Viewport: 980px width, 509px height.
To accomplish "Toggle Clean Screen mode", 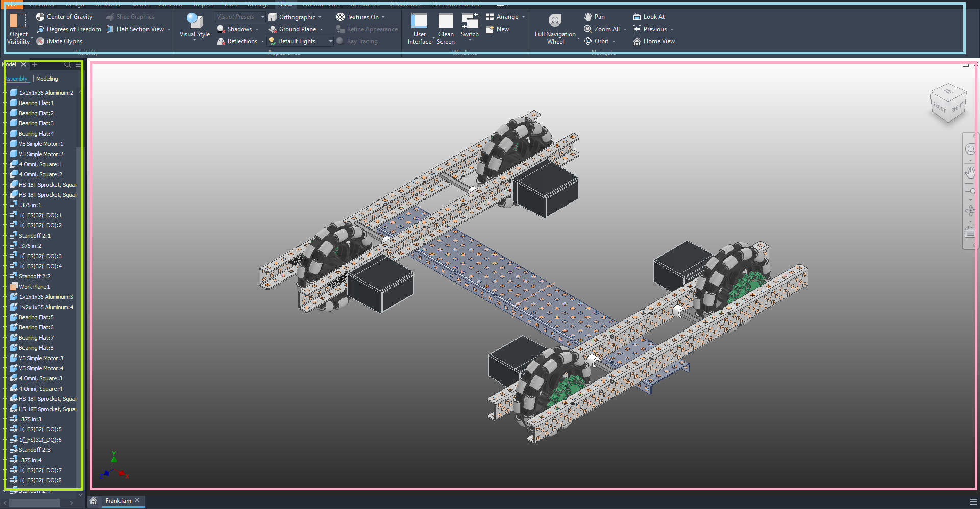I will [446, 29].
